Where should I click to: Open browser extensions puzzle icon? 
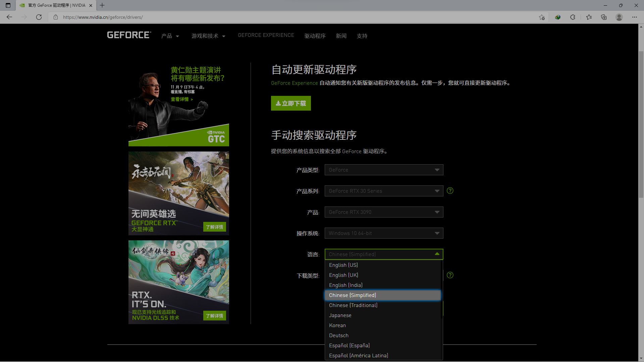click(573, 17)
